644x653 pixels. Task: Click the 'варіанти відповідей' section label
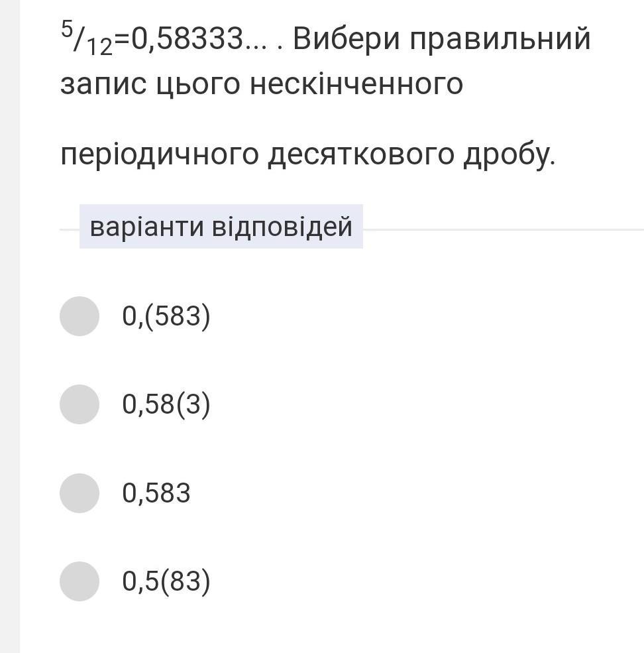(x=221, y=227)
